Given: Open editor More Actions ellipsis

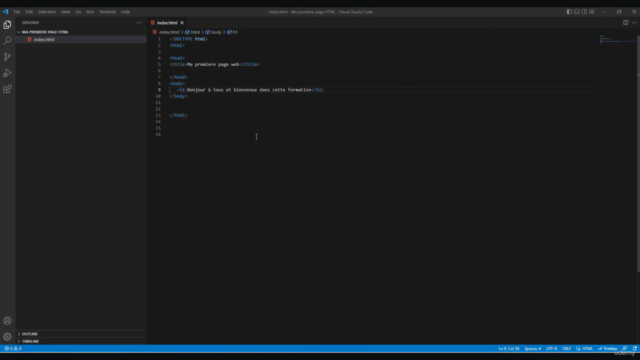Looking at the screenshot, I should click(x=634, y=22).
